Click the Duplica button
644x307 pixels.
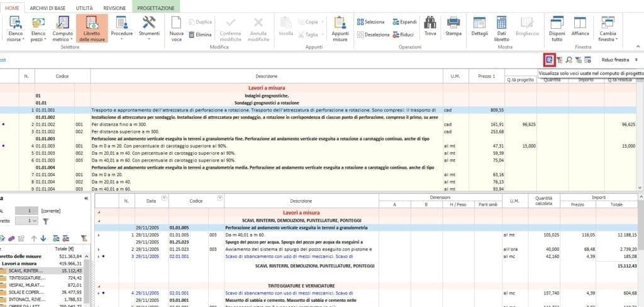(200, 22)
